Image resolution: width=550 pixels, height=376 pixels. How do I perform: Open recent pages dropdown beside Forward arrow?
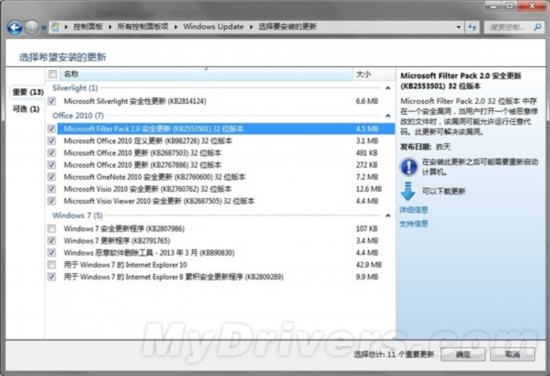tap(44, 27)
